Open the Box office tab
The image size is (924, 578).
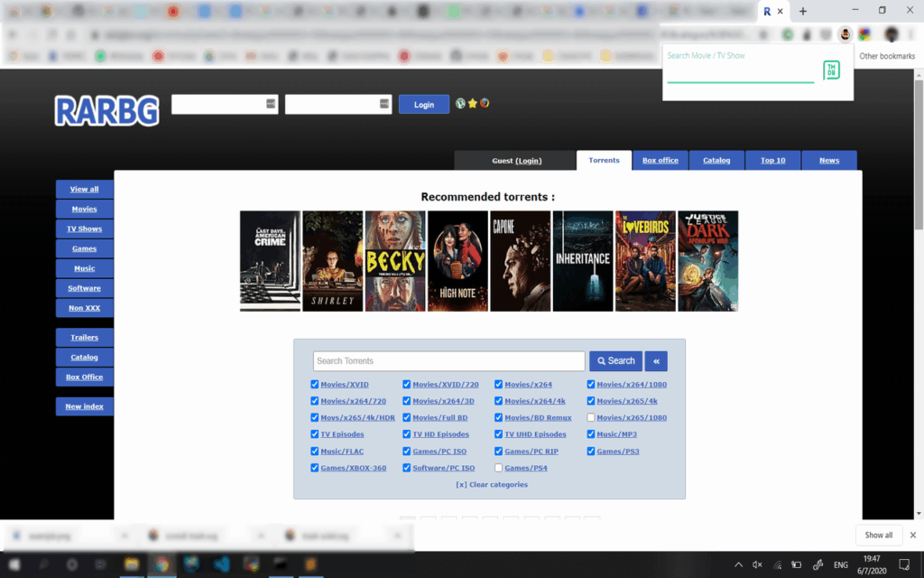click(x=660, y=161)
